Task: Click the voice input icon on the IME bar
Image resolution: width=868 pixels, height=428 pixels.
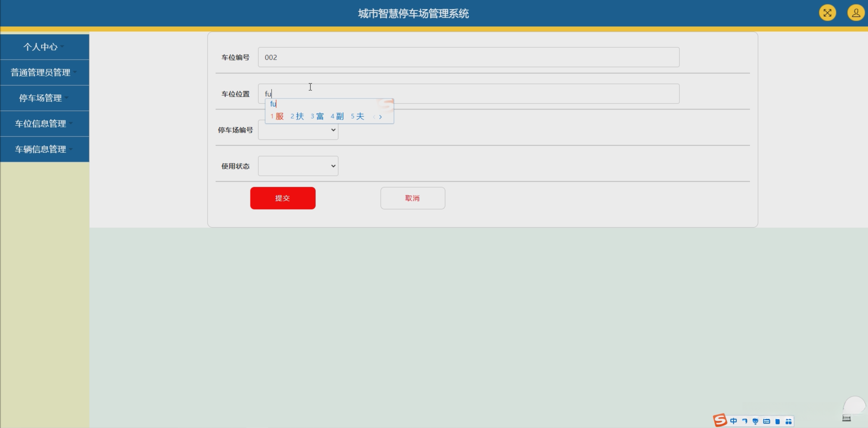Action: (x=755, y=421)
